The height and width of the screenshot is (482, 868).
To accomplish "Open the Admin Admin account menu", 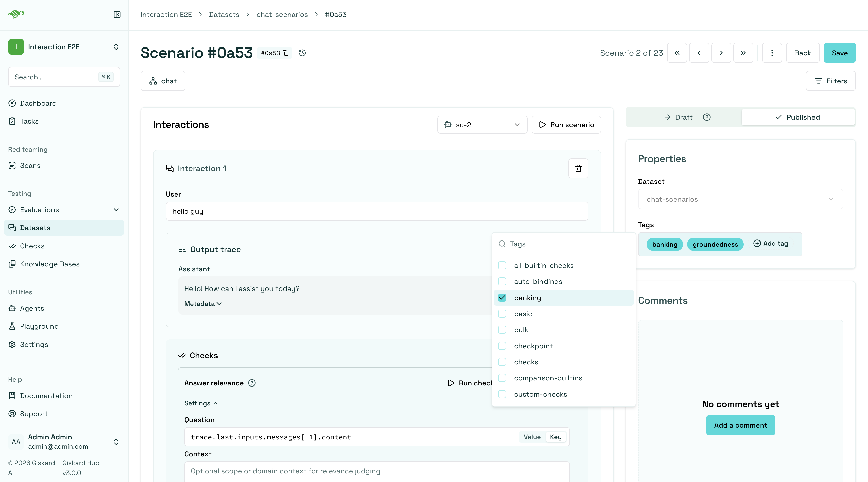I will (x=64, y=442).
